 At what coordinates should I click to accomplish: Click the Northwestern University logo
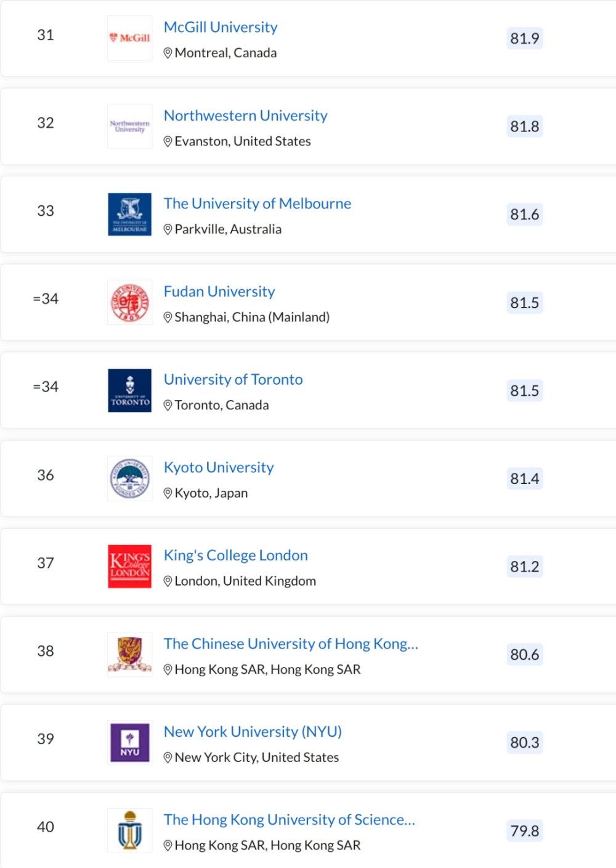coord(129,126)
